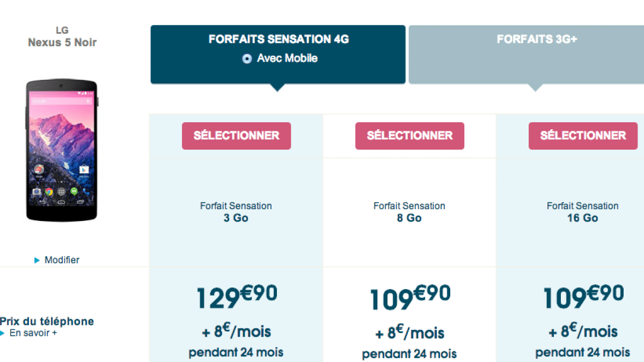Click the blue arrow before En savoir +
Image resolution: width=644 pixels, height=362 pixels.
click(x=3, y=333)
